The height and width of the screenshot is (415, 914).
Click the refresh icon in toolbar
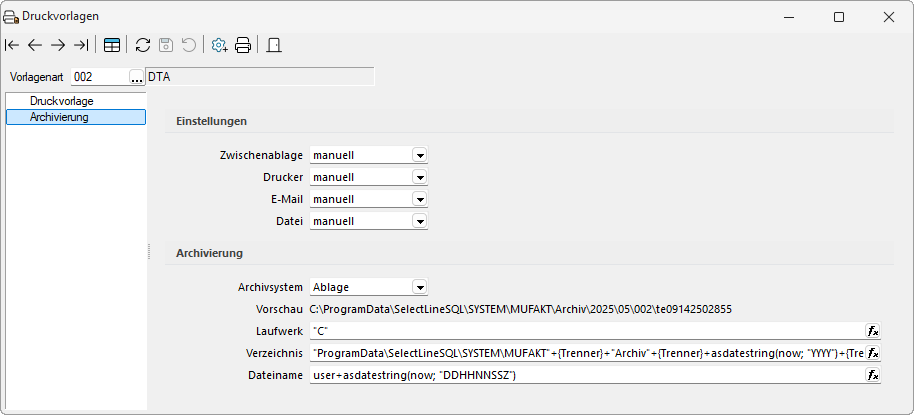143,45
